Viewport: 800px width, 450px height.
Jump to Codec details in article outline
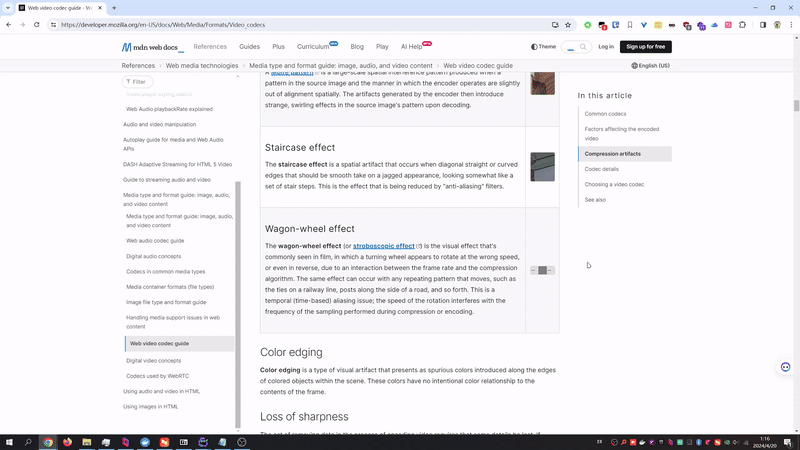602,169
